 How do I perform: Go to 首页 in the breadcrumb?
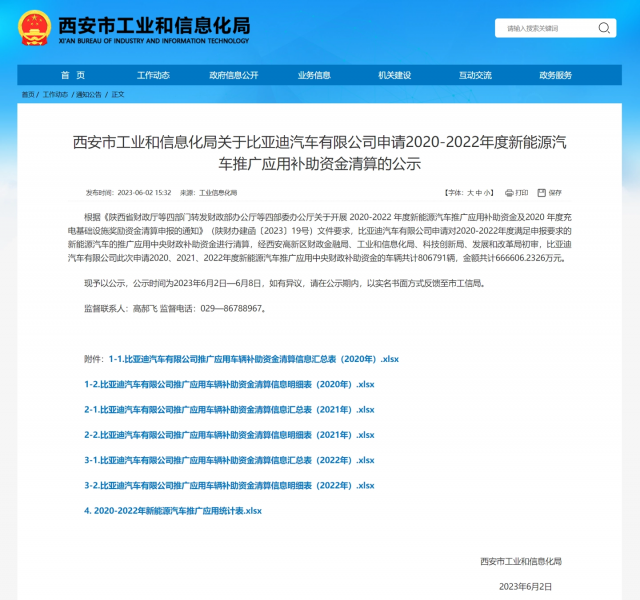coord(28,95)
